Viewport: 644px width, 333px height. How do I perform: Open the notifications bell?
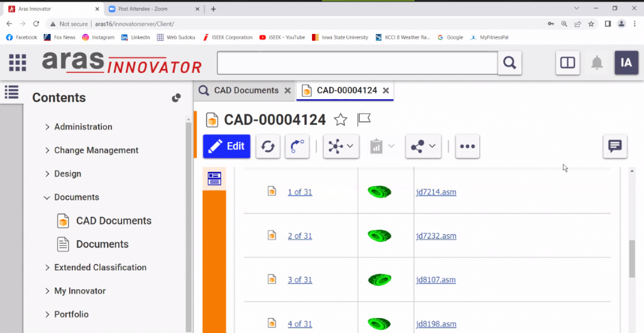pyautogui.click(x=597, y=63)
